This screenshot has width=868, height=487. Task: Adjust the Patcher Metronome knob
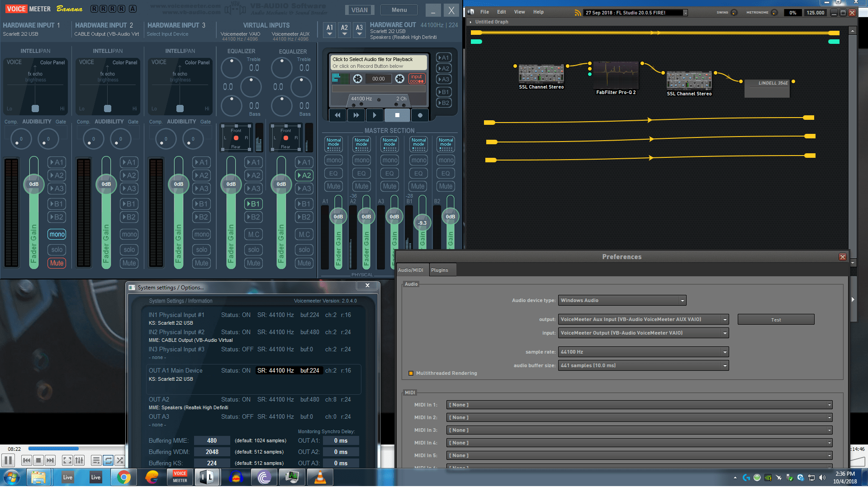[x=774, y=13]
